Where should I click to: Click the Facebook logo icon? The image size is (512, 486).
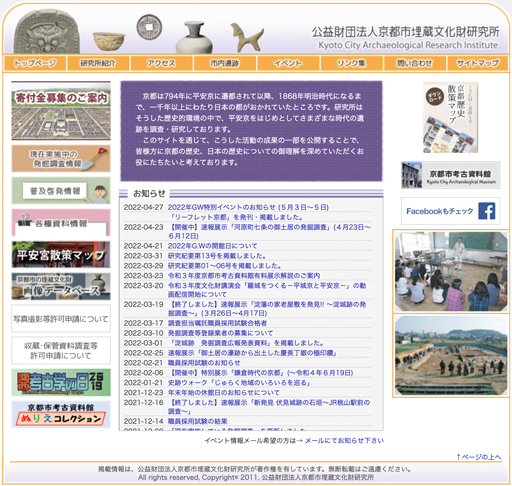coord(487,211)
